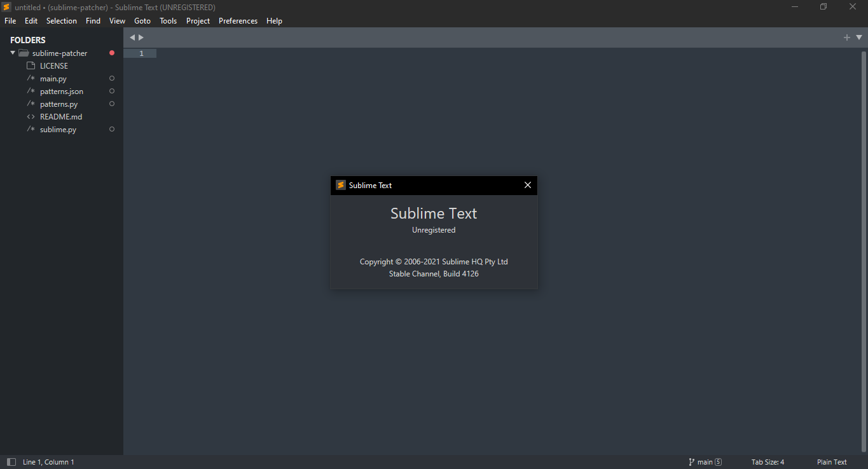This screenshot has height=469, width=868.
Task: Open the LICENSE file
Action: point(54,66)
